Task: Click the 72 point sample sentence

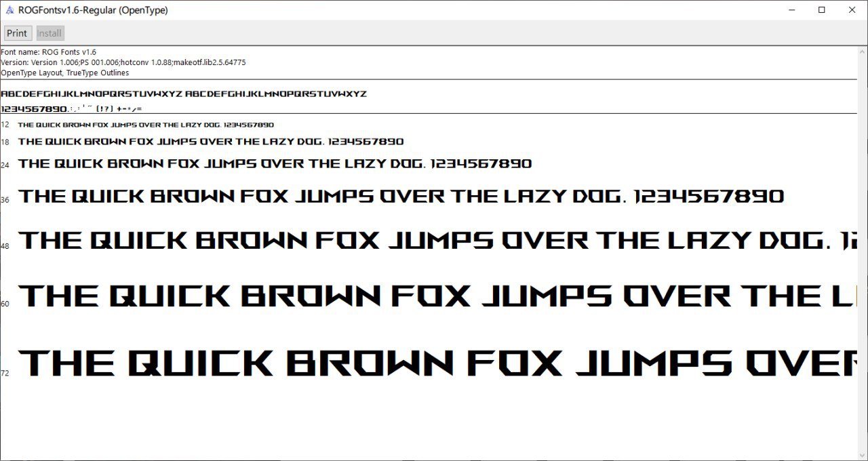Action: tap(434, 363)
